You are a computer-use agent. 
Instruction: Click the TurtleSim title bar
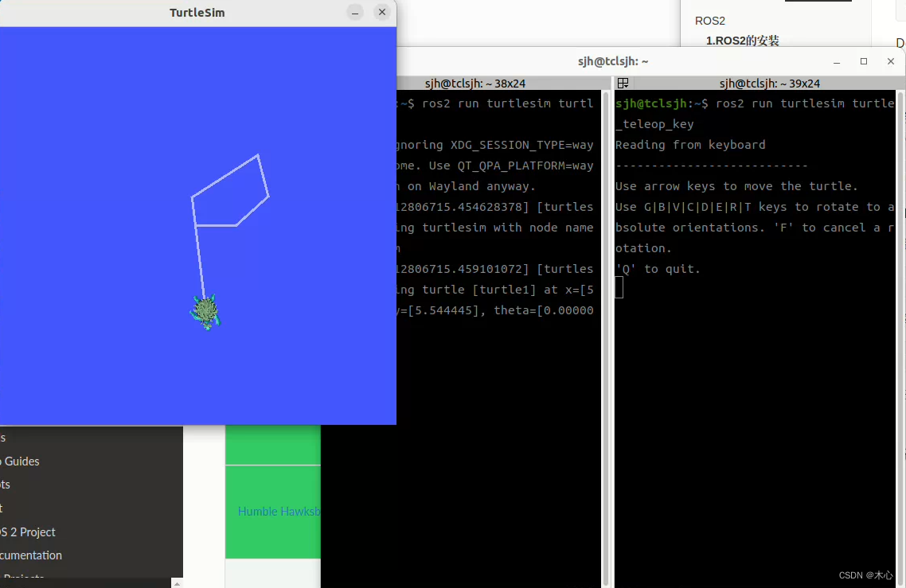pos(197,13)
